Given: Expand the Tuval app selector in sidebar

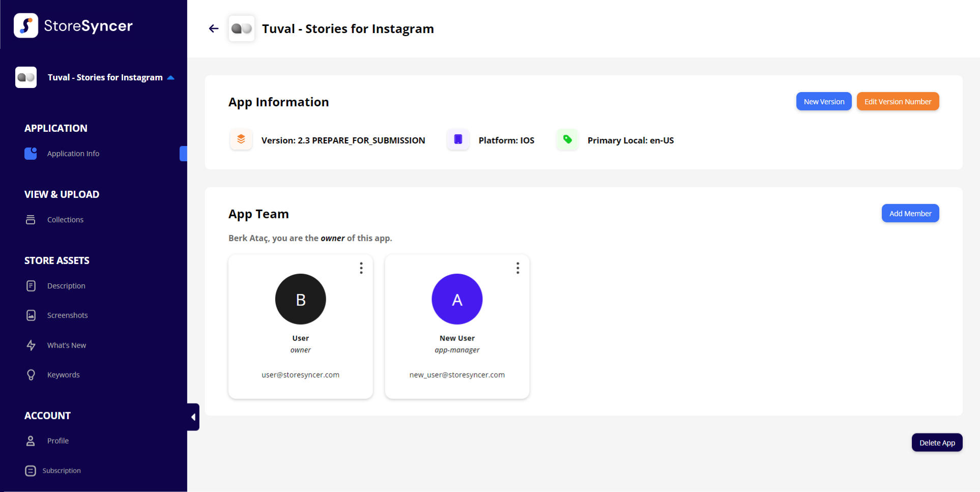Looking at the screenshot, I should click(170, 78).
